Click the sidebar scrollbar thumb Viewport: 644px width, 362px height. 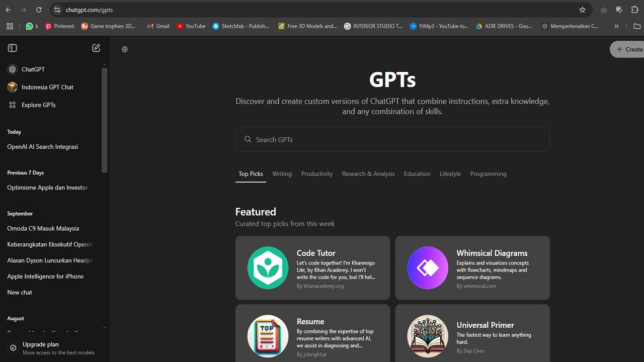[104, 120]
